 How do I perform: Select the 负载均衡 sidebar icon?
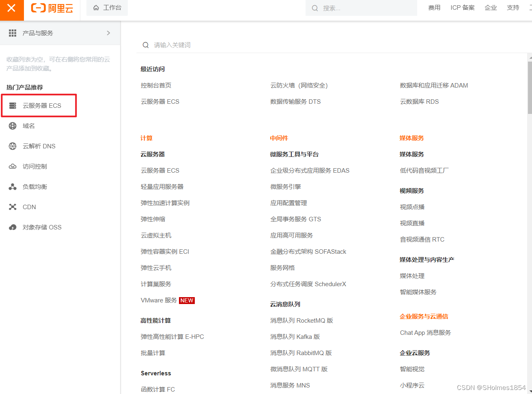(x=12, y=186)
